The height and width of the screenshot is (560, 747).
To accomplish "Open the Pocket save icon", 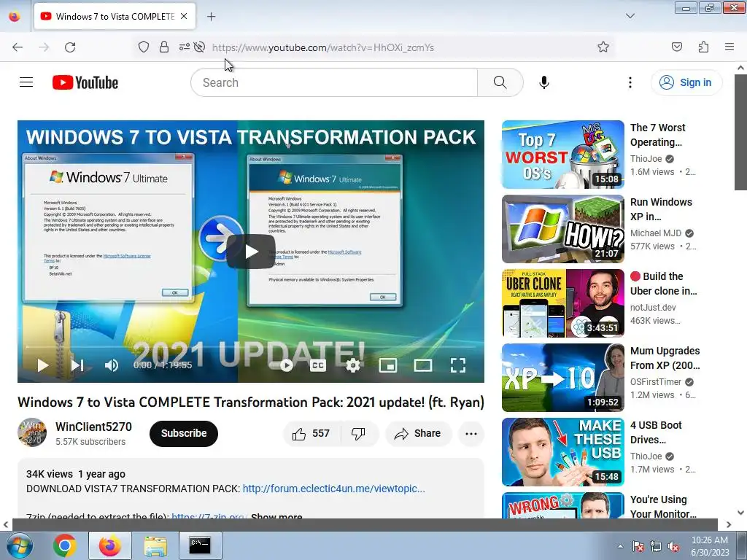I will pos(676,47).
